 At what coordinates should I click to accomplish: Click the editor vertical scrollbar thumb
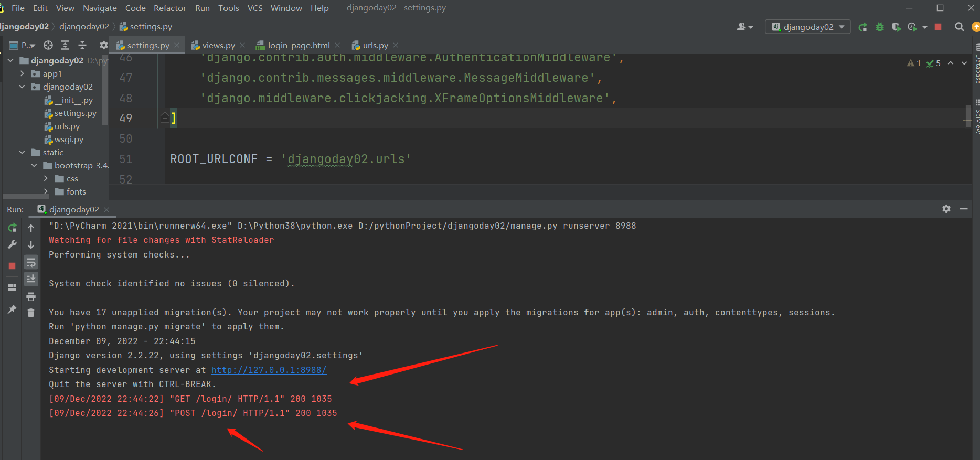click(x=968, y=116)
